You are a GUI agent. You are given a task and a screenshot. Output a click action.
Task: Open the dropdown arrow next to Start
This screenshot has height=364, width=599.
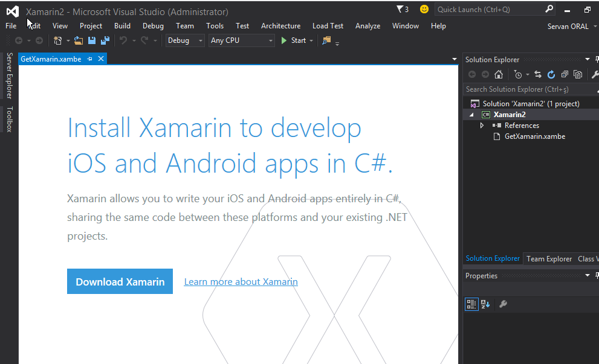coord(311,40)
